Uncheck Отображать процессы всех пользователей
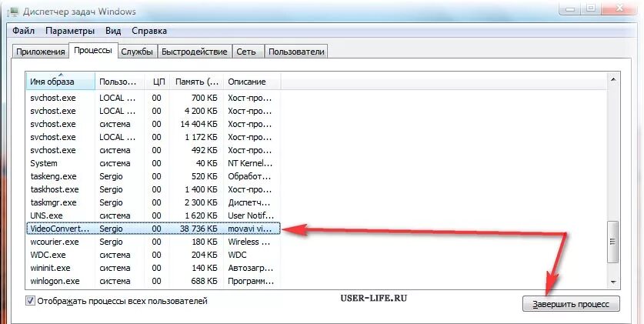Image resolution: width=644 pixels, height=324 pixels. (30, 301)
